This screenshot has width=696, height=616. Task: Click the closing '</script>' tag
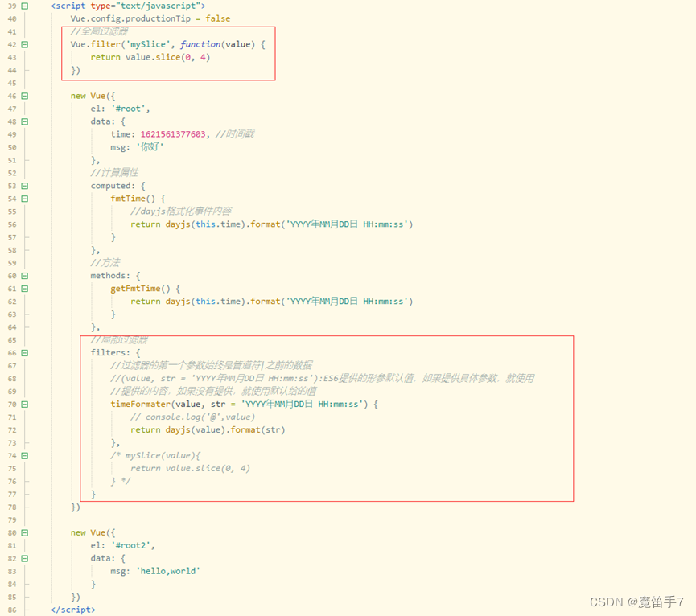point(72,610)
